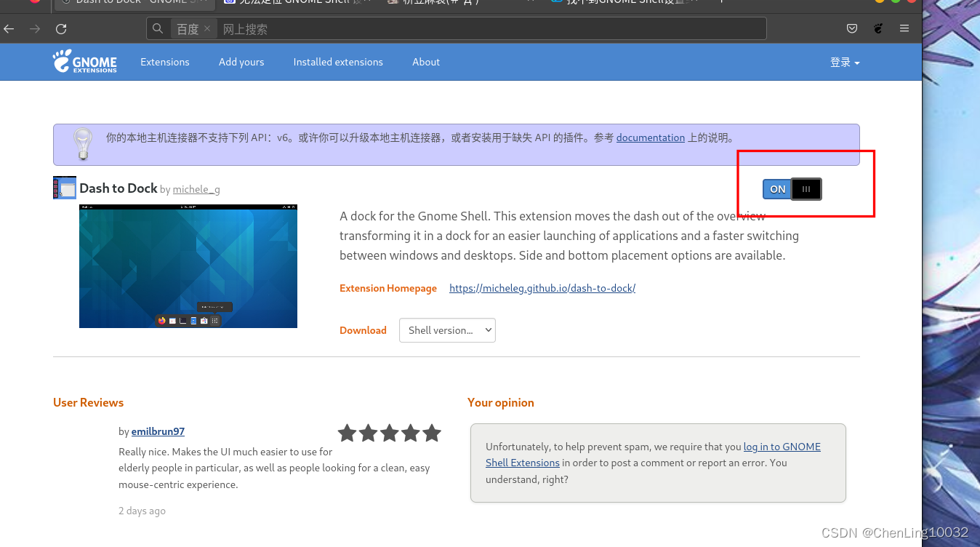This screenshot has width=980, height=547.
Task: Click the fifth star of emilbrun97's rating
Action: point(432,433)
